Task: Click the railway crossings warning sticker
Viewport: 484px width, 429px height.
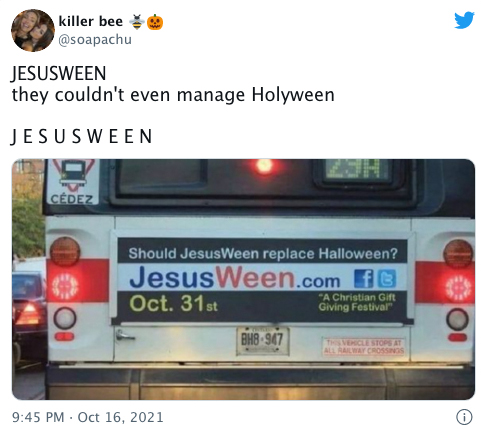Action: [x=364, y=347]
